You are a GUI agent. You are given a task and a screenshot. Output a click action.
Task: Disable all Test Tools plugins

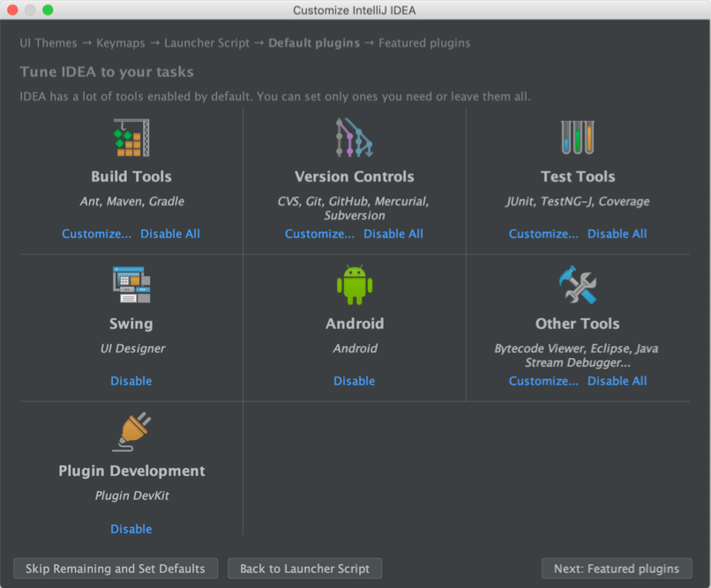pyautogui.click(x=617, y=234)
